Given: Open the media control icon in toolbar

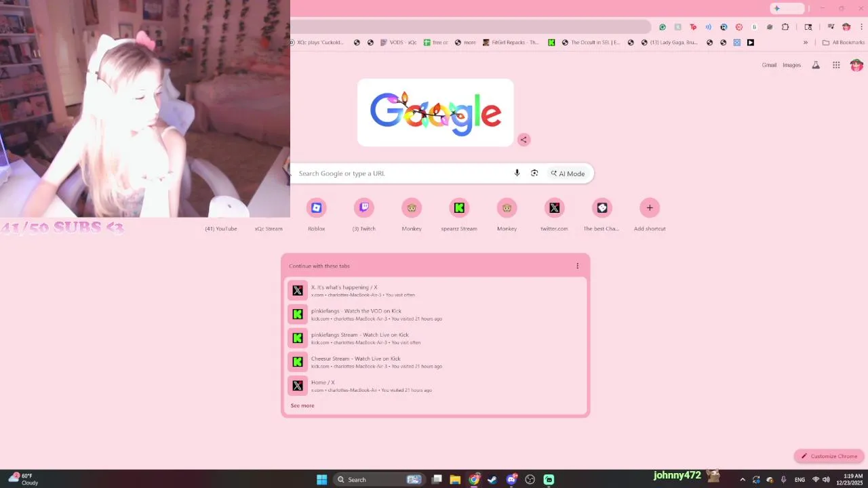Looking at the screenshot, I should click(830, 27).
